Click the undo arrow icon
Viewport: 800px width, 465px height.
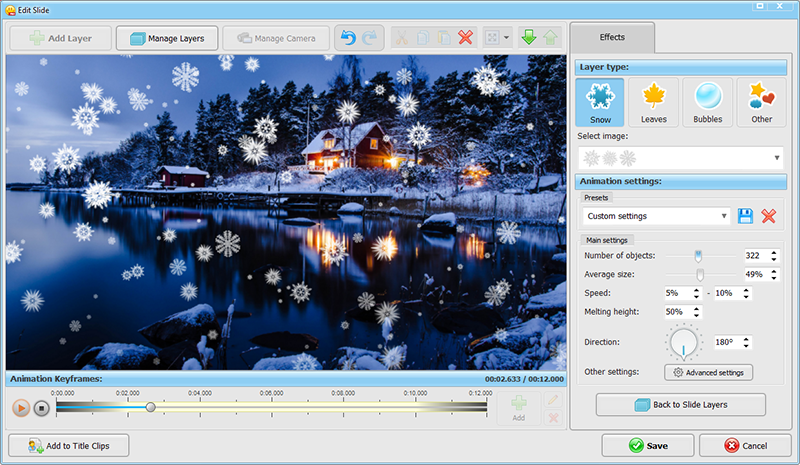348,38
